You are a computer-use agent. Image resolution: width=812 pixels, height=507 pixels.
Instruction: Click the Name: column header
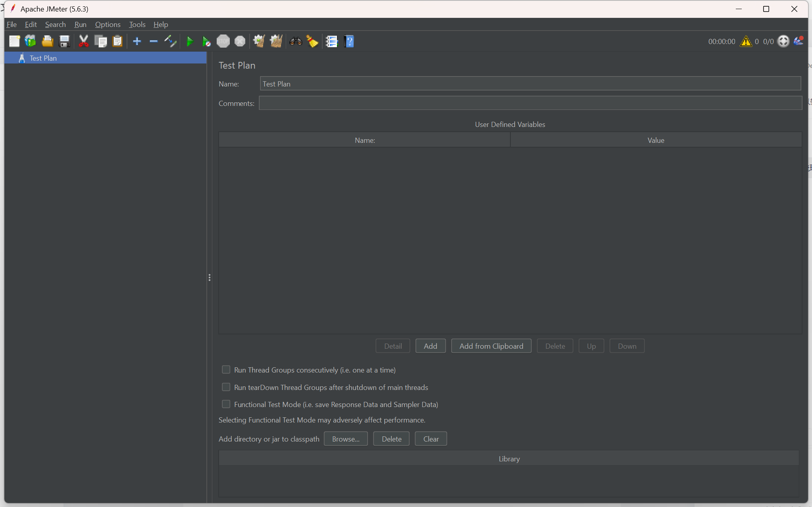[x=364, y=140]
